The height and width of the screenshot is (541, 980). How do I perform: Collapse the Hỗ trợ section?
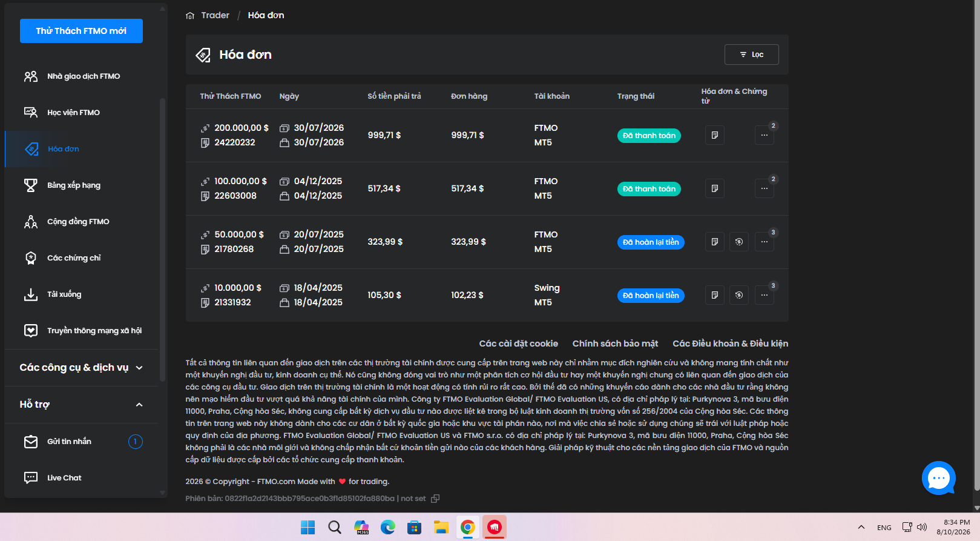tap(81, 404)
